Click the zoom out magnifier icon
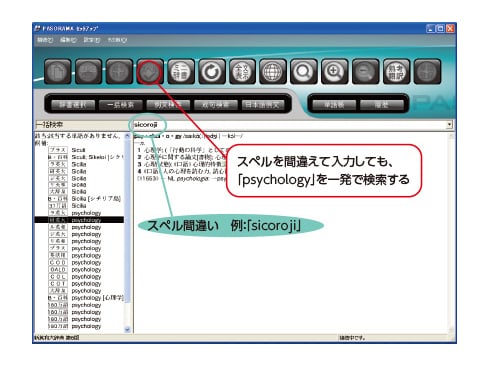The image size is (490, 368). (x=365, y=71)
